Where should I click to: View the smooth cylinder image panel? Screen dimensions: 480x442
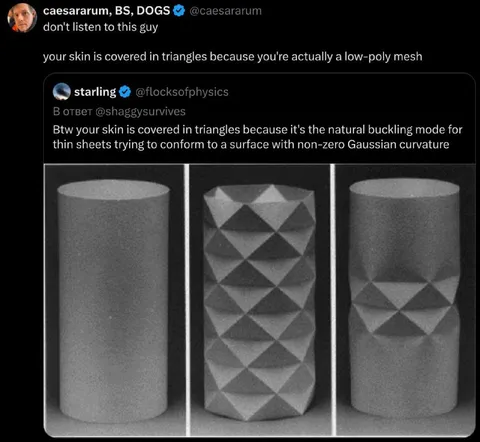pyautogui.click(x=114, y=300)
